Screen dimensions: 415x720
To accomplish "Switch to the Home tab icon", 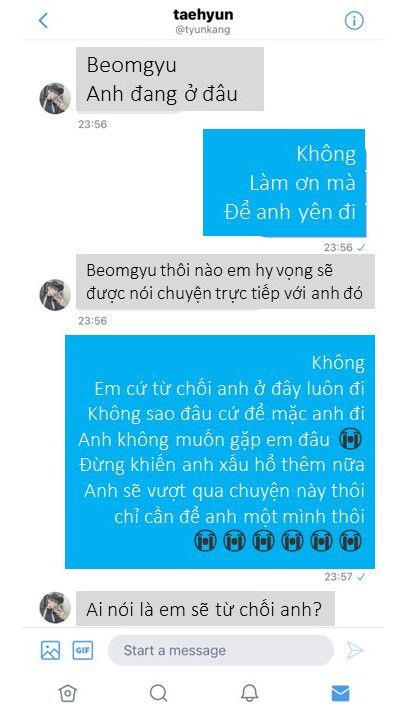I will [x=67, y=693].
